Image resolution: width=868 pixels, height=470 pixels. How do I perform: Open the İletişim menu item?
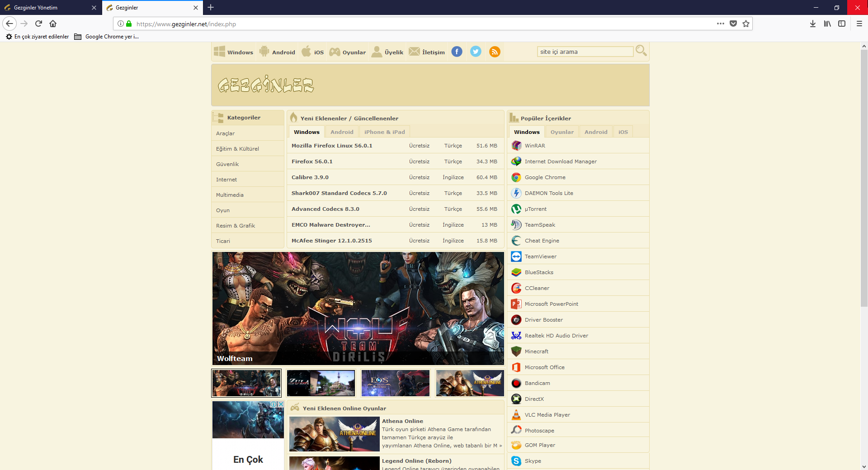pyautogui.click(x=426, y=52)
